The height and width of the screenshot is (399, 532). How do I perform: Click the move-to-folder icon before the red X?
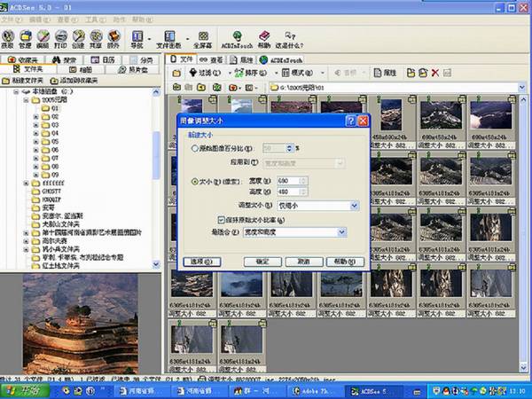click(x=423, y=73)
